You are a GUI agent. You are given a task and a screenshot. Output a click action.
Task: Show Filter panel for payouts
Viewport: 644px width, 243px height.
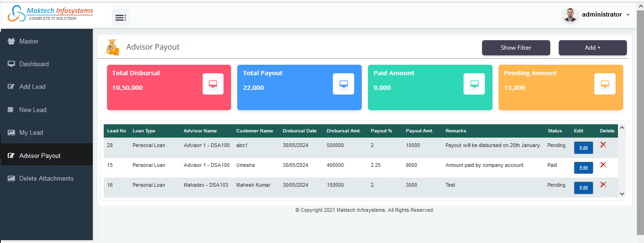pyautogui.click(x=516, y=48)
